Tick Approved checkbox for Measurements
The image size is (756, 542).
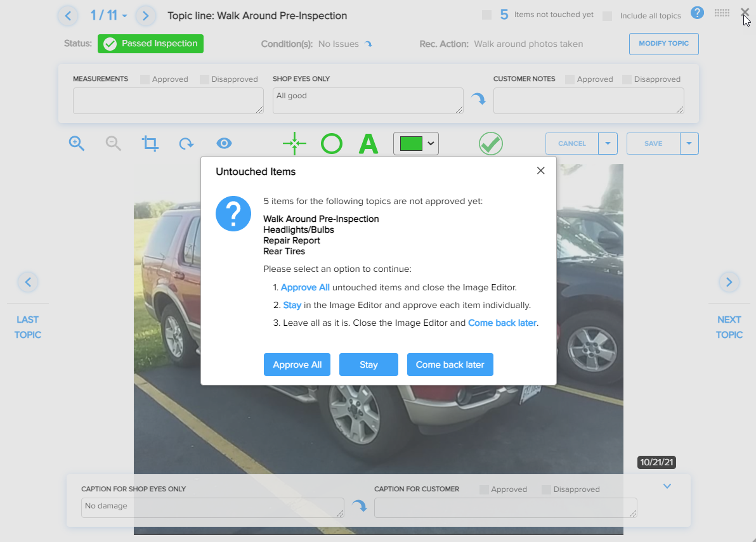145,79
